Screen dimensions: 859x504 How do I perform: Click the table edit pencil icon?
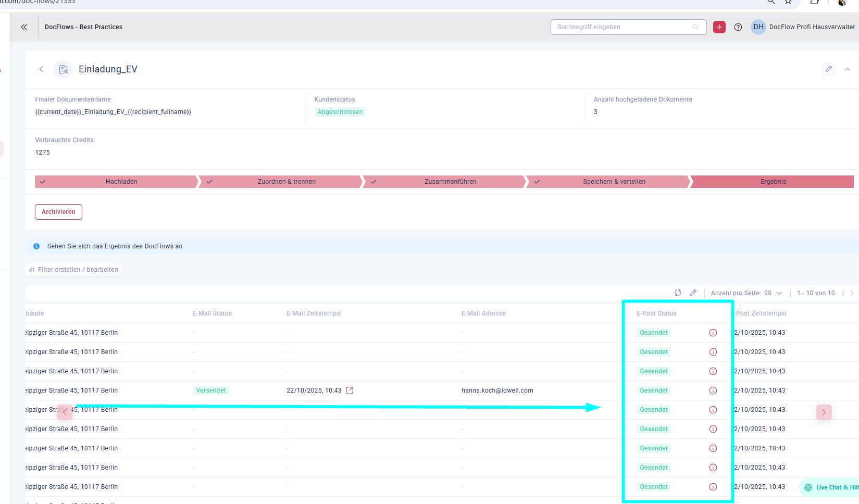click(693, 293)
